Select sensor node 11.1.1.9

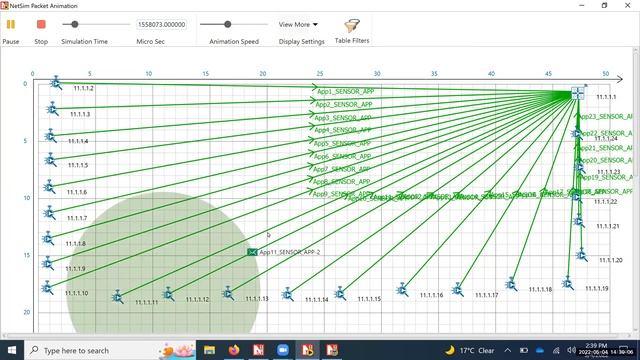coord(48,264)
